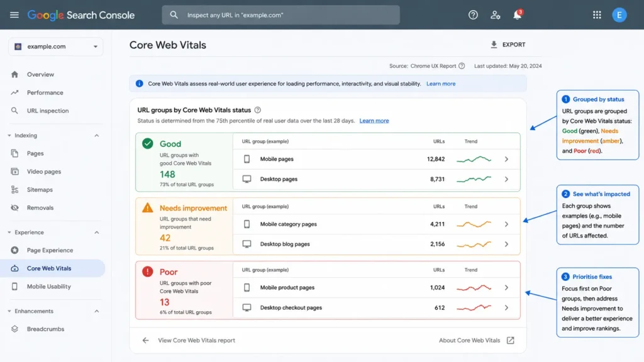Screen dimensions: 644x362
Task: Click the Desktop checkout pages trend sparkline
Action: click(x=474, y=307)
